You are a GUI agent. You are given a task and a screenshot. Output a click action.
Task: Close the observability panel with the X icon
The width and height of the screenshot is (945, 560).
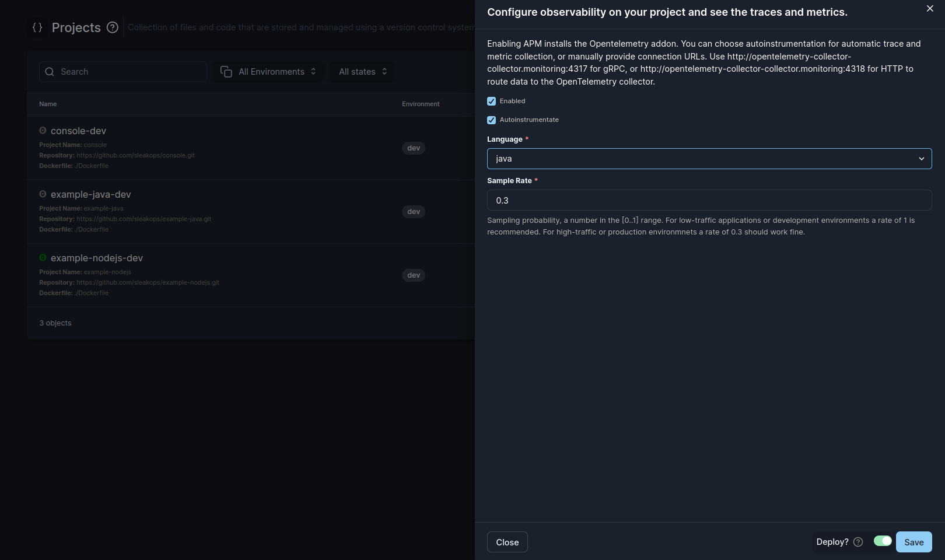coord(930,8)
